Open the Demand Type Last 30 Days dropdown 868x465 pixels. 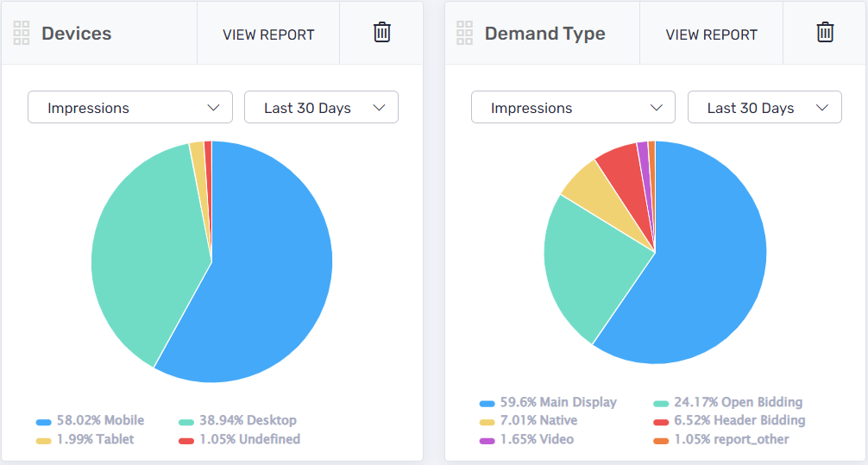(x=764, y=108)
